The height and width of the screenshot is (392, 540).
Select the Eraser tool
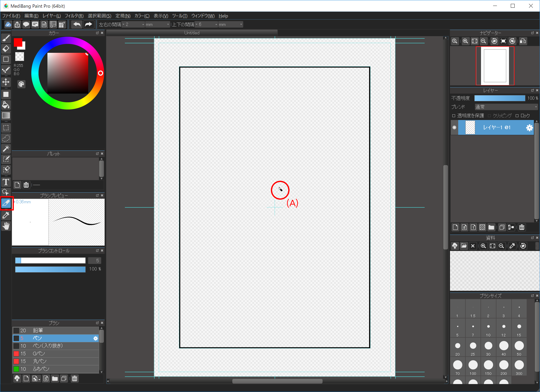point(6,49)
